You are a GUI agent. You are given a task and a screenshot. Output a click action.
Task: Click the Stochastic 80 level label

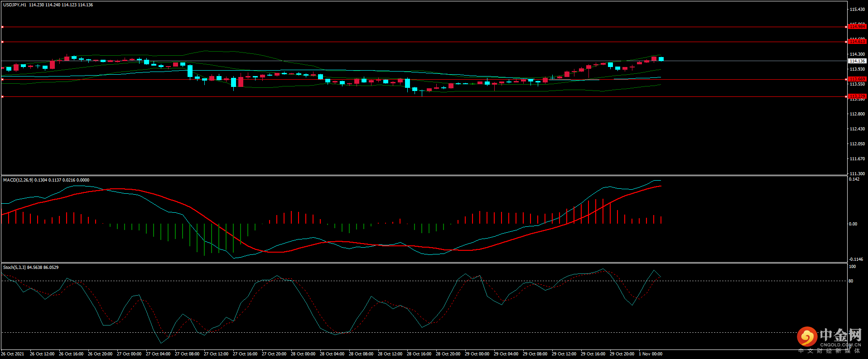tap(851, 281)
